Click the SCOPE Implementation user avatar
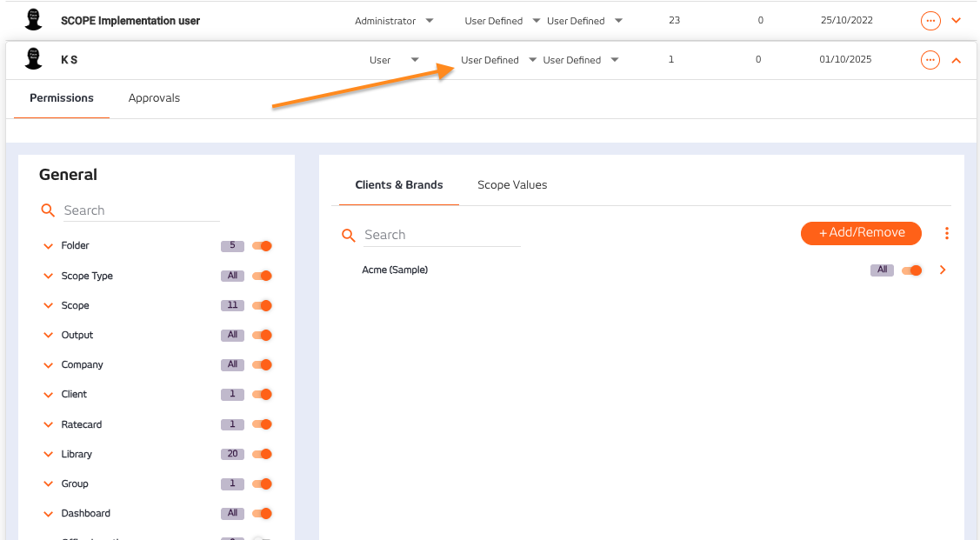 (x=34, y=19)
